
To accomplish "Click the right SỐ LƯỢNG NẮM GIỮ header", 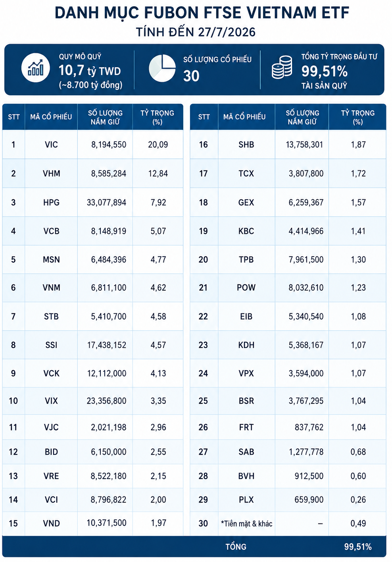I will click(302, 117).
